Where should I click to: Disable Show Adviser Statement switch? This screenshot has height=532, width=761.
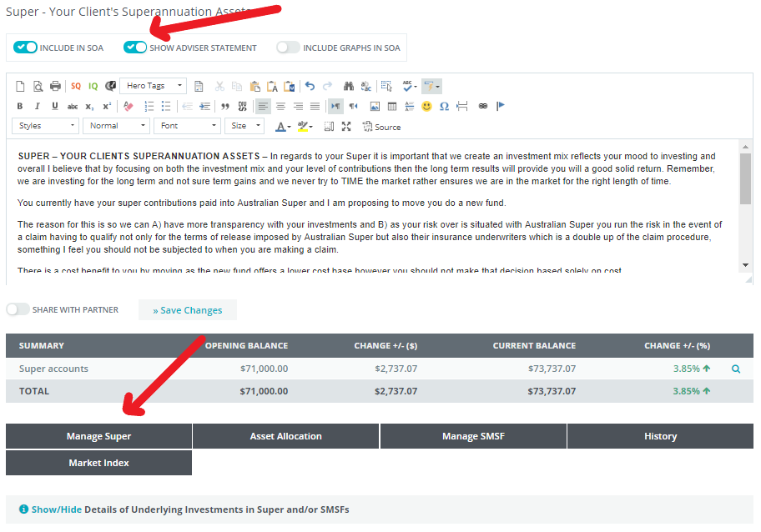pyautogui.click(x=135, y=48)
